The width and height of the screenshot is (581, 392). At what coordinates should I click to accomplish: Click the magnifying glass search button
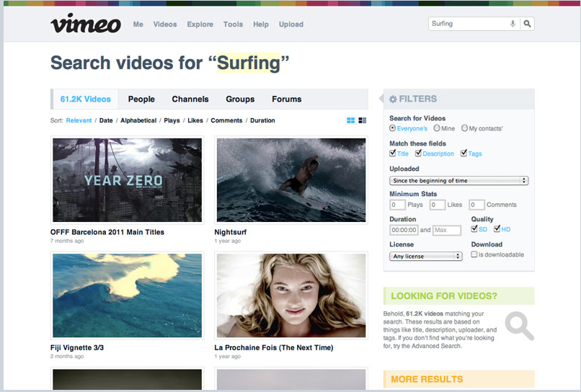[528, 24]
